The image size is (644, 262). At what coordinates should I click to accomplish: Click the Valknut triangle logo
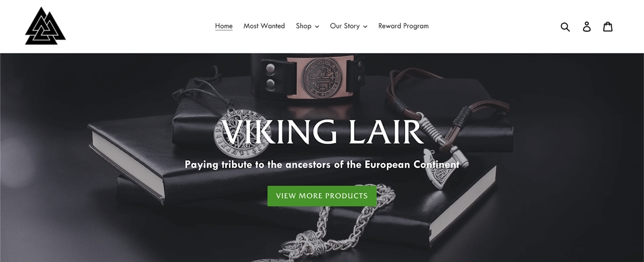(45, 26)
